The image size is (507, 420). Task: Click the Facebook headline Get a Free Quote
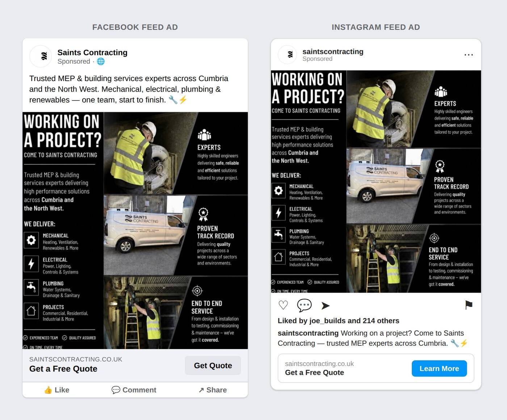(63, 369)
